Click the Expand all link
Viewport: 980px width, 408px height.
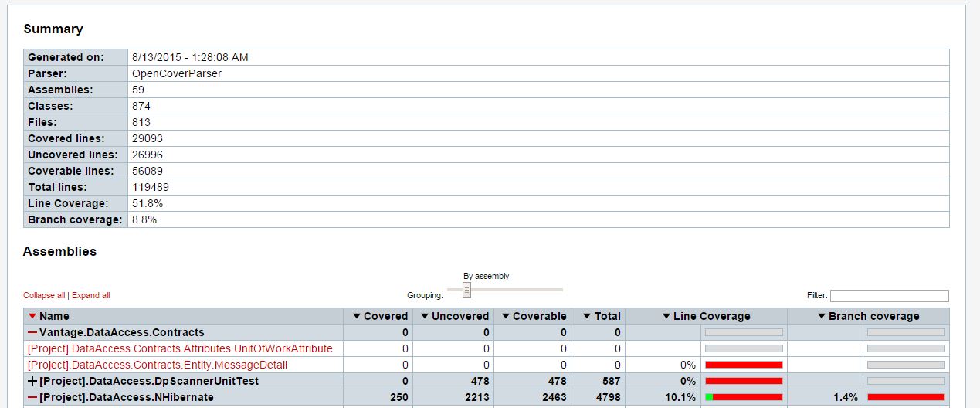point(91,295)
